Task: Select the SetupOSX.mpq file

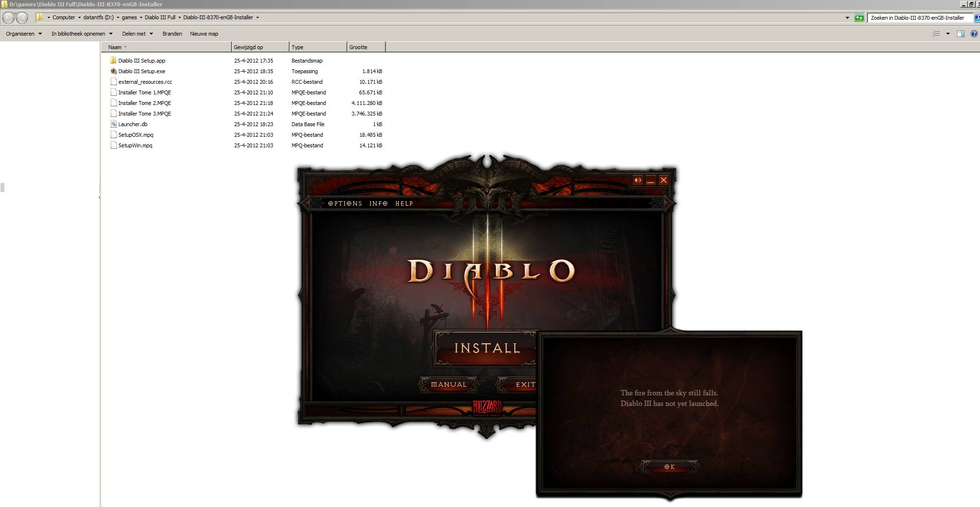Action: [136, 135]
